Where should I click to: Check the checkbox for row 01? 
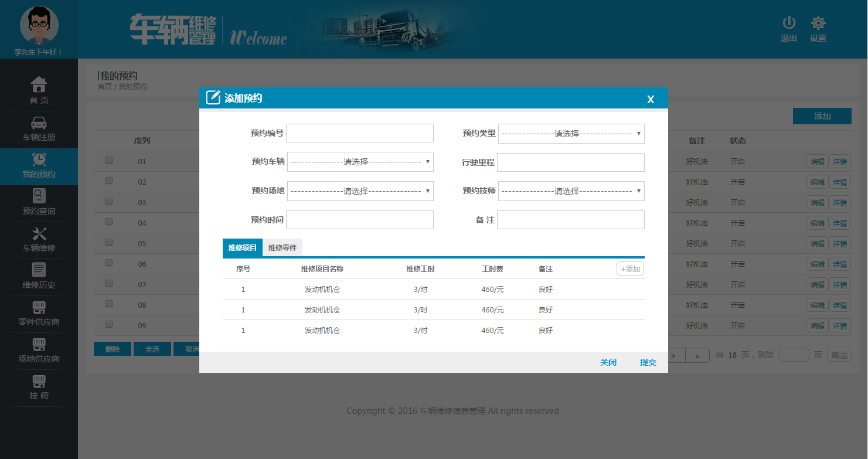[x=109, y=160]
